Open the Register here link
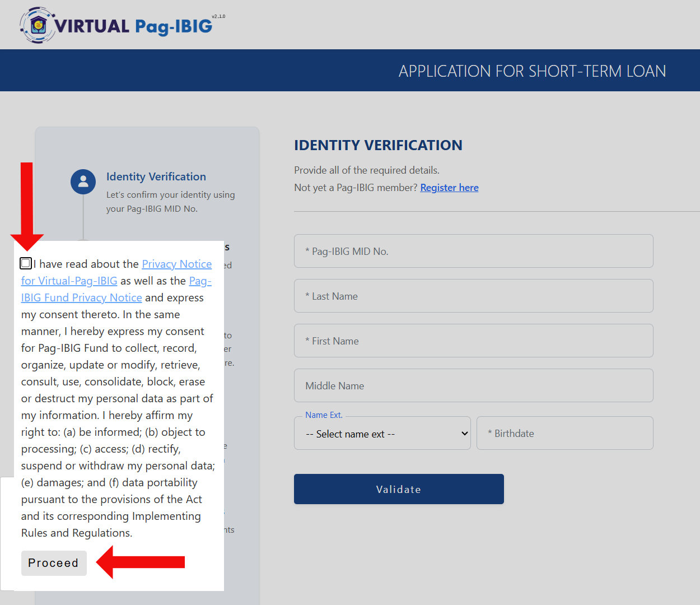 pyautogui.click(x=449, y=188)
